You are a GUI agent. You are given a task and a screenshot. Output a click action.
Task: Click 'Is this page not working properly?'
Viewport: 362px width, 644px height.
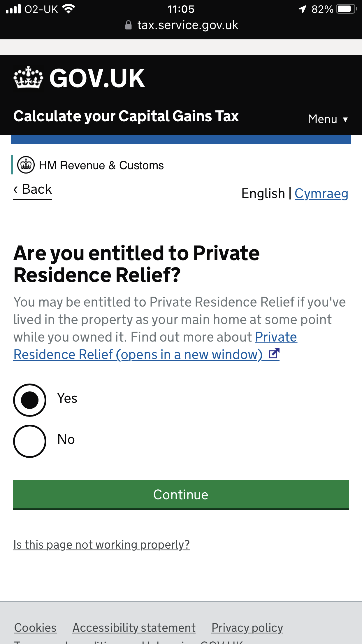[101, 545]
